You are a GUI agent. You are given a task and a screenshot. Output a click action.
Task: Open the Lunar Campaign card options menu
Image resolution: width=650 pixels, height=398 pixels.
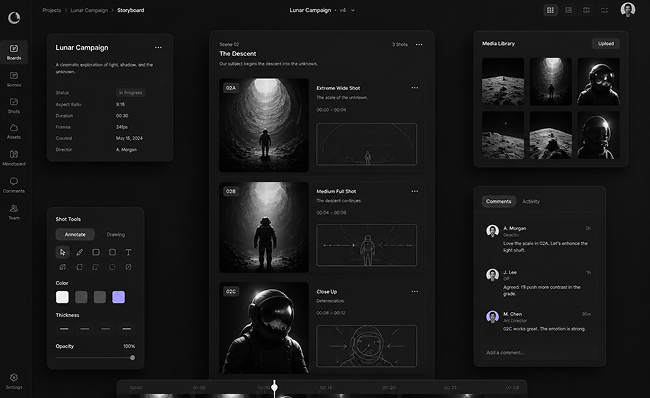pos(158,48)
